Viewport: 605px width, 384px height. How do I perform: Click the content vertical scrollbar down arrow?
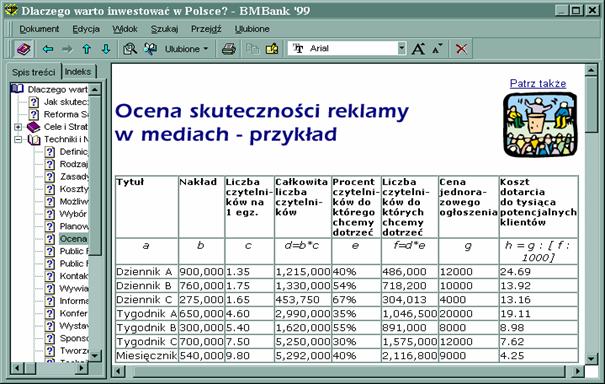pos(591,359)
